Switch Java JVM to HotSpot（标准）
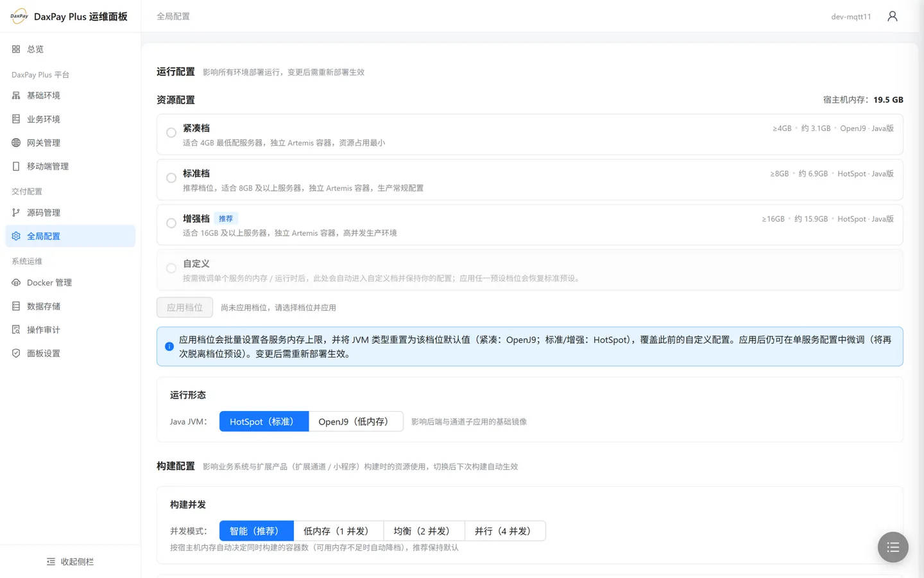Screen dimensions: 924x578 pyautogui.click(x=264, y=421)
